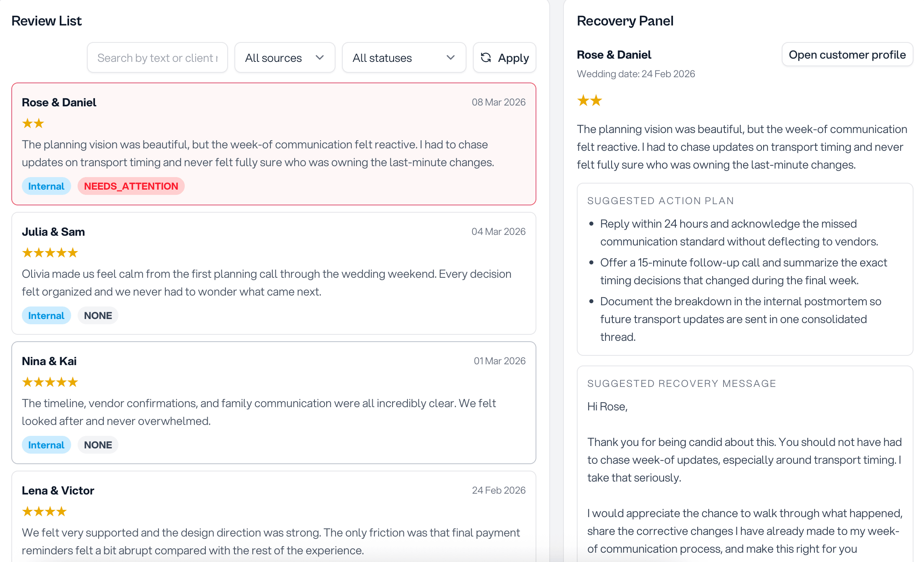Click the search by text or client field
This screenshot has height=562, width=924.
157,57
